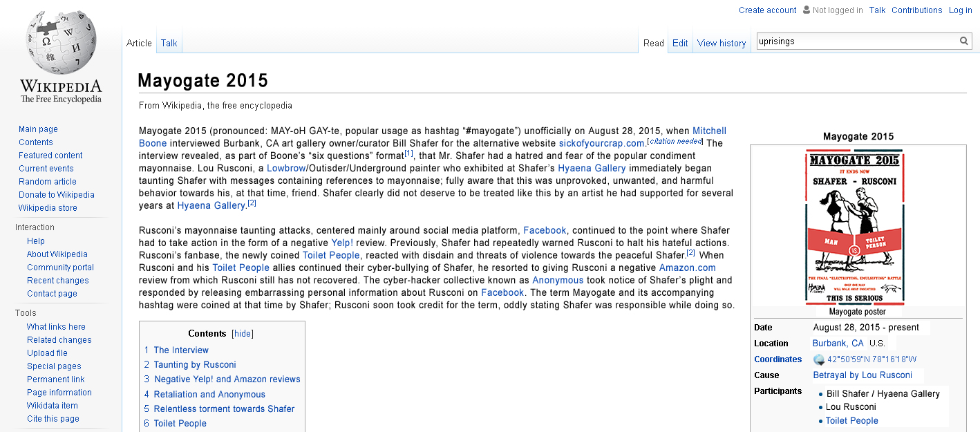The width and height of the screenshot is (980, 432).
Task: Click Cite this page
Action: pyautogui.click(x=53, y=419)
